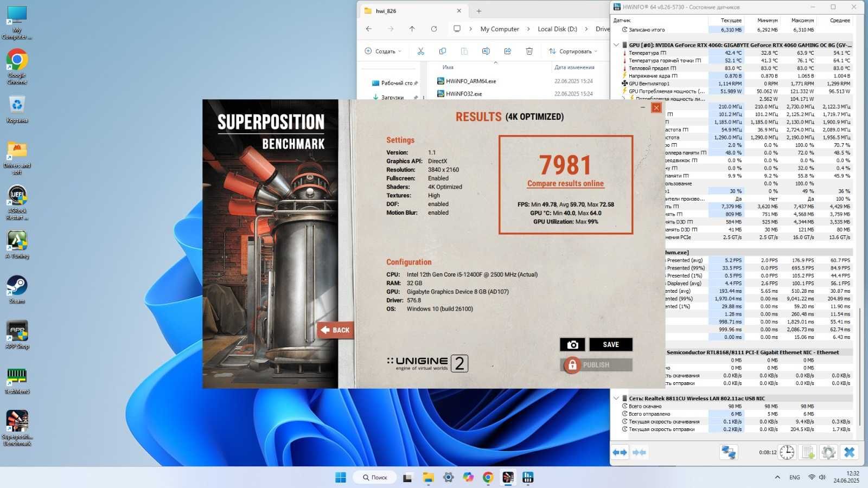Image resolution: width=868 pixels, height=488 pixels.
Task: Open the My Computer desktop icon
Action: click(x=17, y=23)
